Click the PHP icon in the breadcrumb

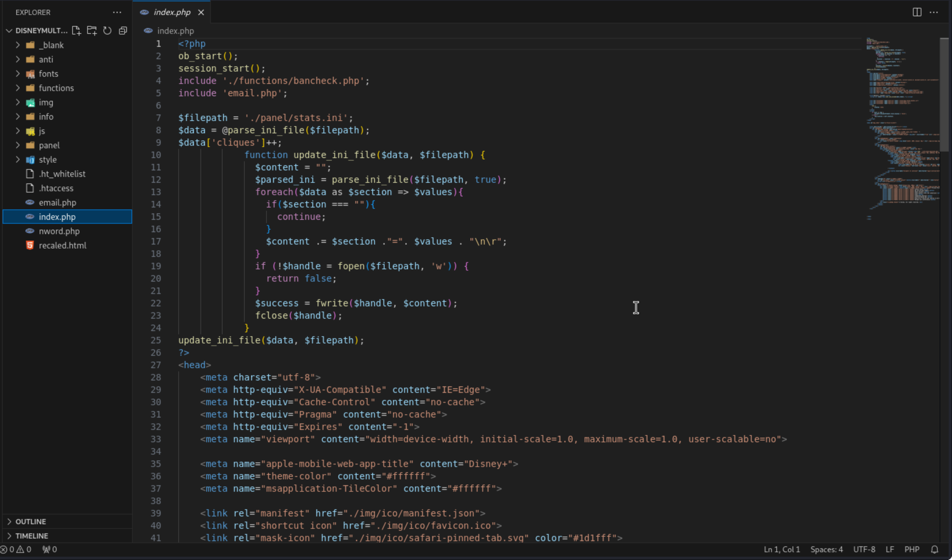[x=148, y=31]
